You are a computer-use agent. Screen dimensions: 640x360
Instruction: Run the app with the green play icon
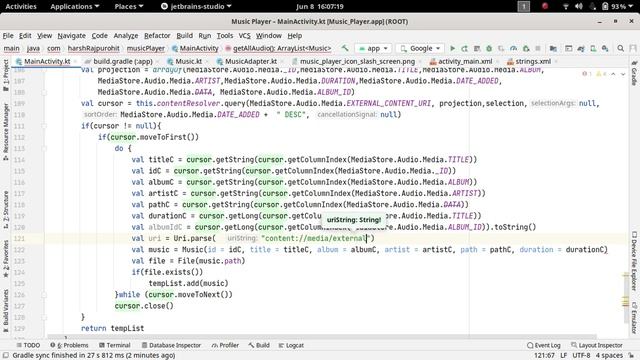coord(452,48)
